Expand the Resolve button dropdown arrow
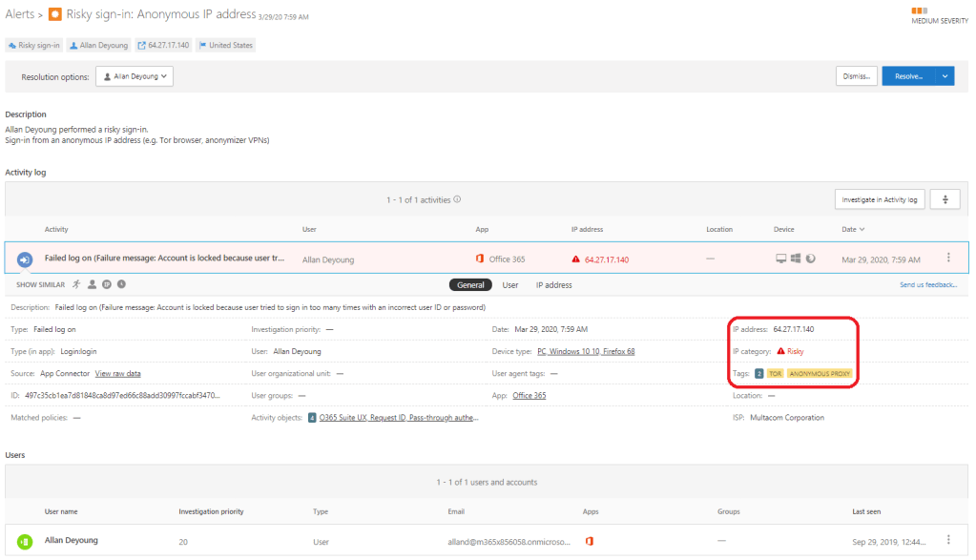 (944, 76)
